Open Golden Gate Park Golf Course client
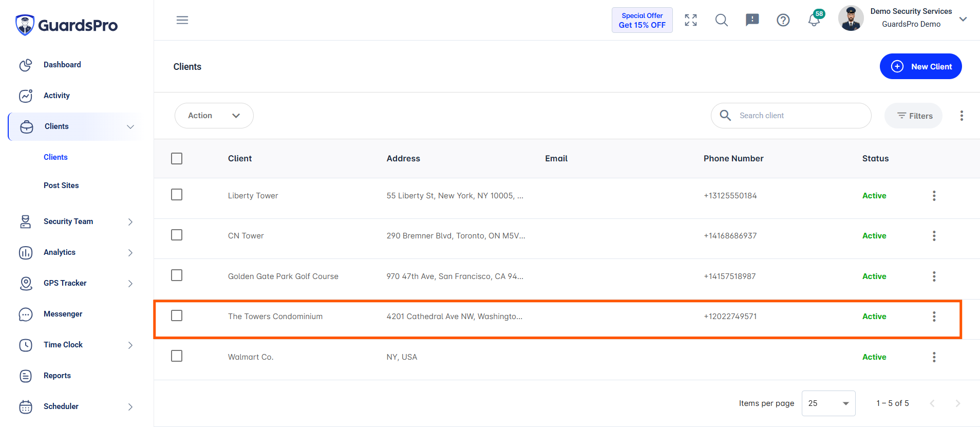This screenshot has height=427, width=980. pos(283,276)
